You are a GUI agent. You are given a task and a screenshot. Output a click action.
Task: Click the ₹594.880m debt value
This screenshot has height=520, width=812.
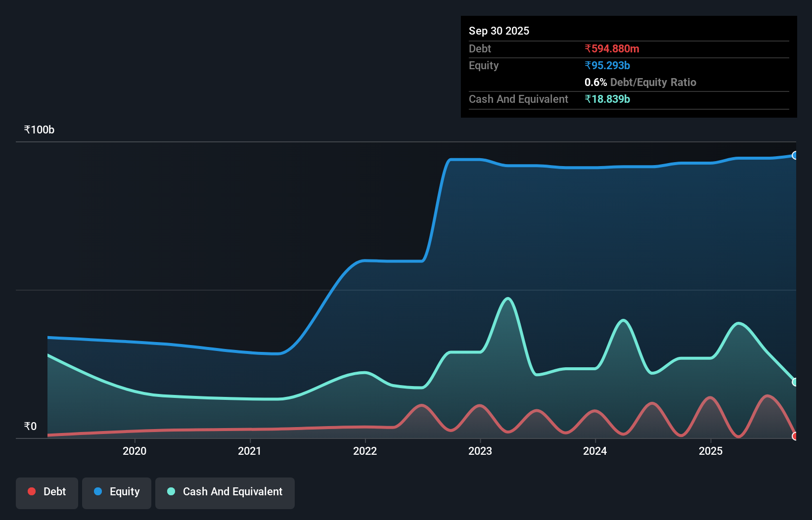[612, 48]
